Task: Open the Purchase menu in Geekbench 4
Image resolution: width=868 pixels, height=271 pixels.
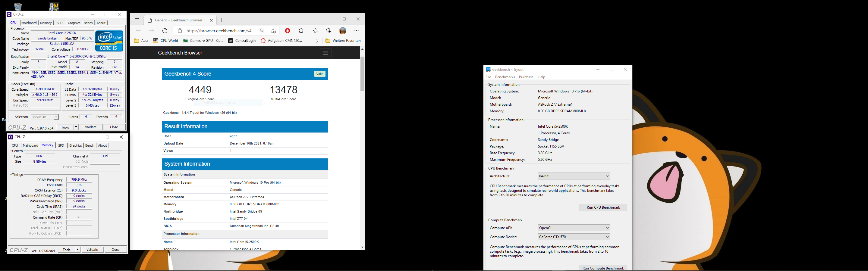Action: pyautogui.click(x=526, y=77)
